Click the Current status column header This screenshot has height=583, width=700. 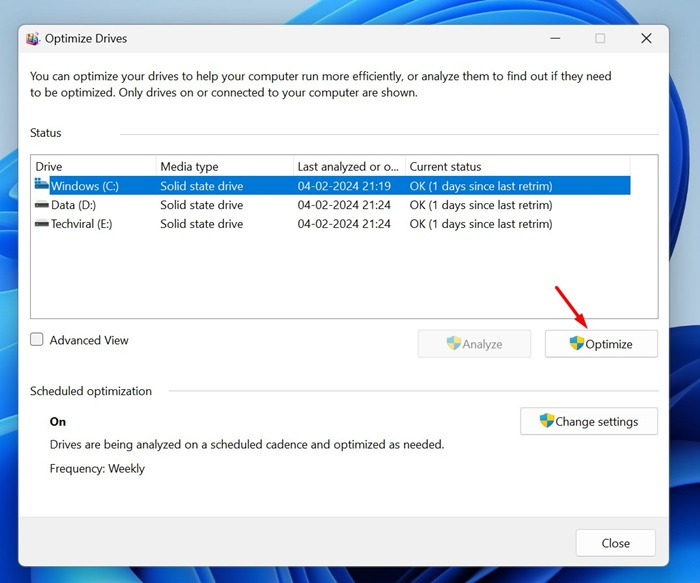518,167
